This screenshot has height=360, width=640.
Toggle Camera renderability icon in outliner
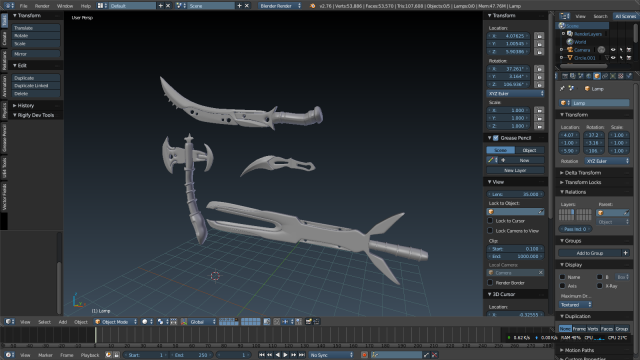pos(629,50)
